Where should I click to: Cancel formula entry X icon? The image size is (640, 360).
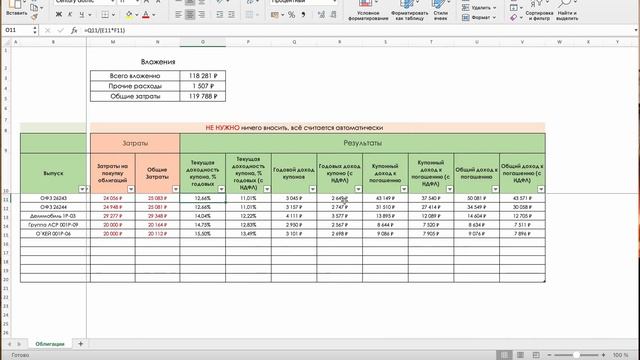tap(47, 30)
